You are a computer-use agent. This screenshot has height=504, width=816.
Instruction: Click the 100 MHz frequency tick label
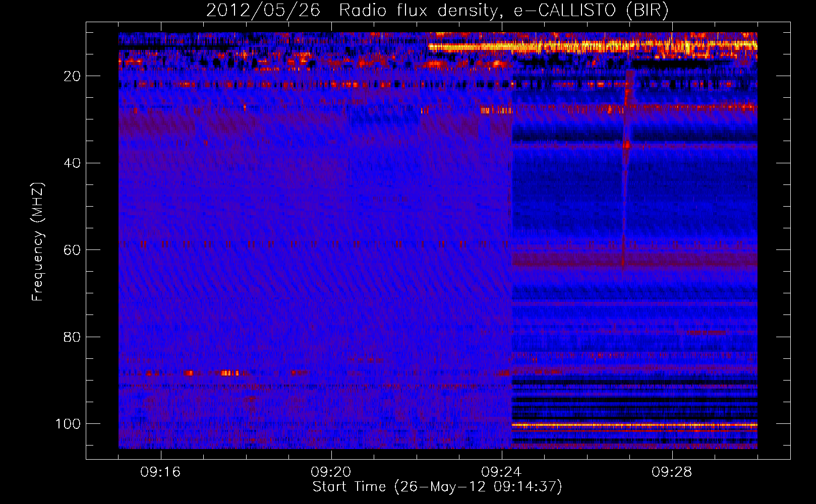point(68,424)
